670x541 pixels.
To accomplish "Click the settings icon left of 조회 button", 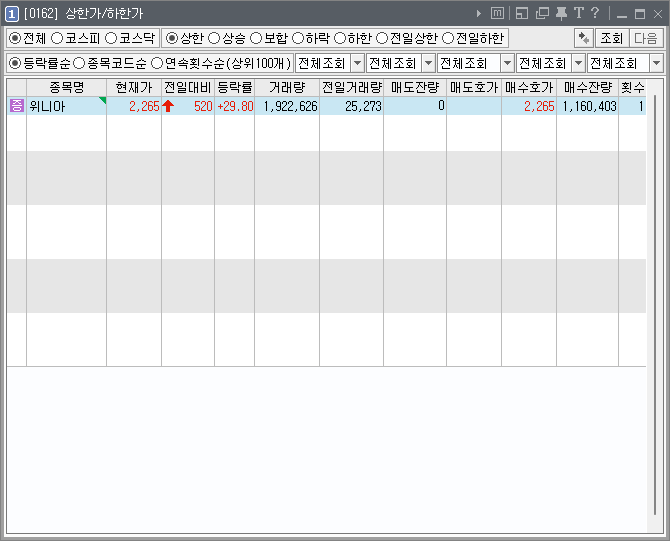I will [x=583, y=38].
